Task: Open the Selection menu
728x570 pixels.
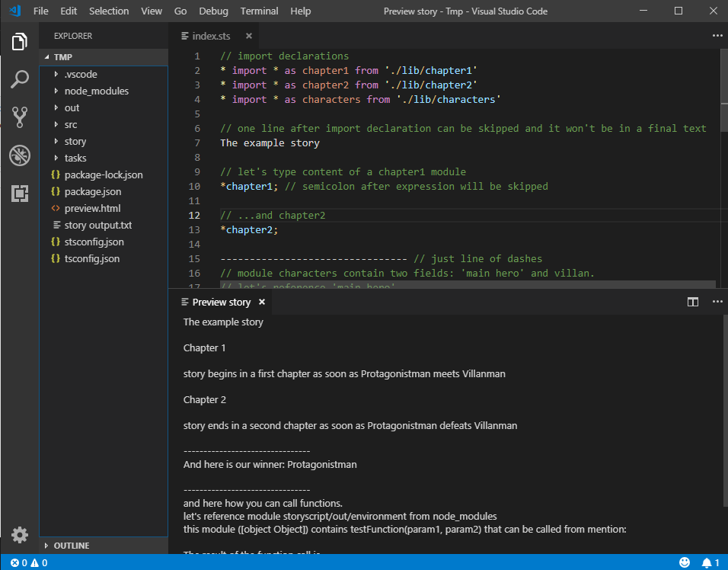Action: click(x=109, y=11)
